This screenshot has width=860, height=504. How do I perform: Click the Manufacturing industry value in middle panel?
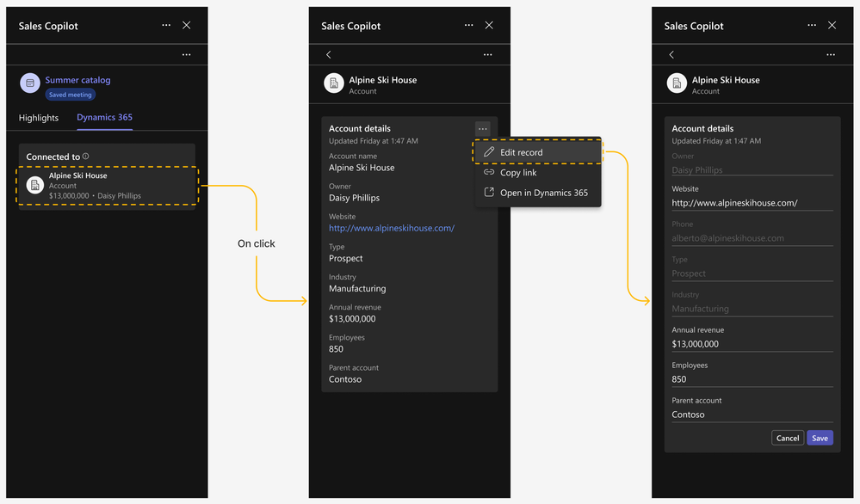(357, 289)
